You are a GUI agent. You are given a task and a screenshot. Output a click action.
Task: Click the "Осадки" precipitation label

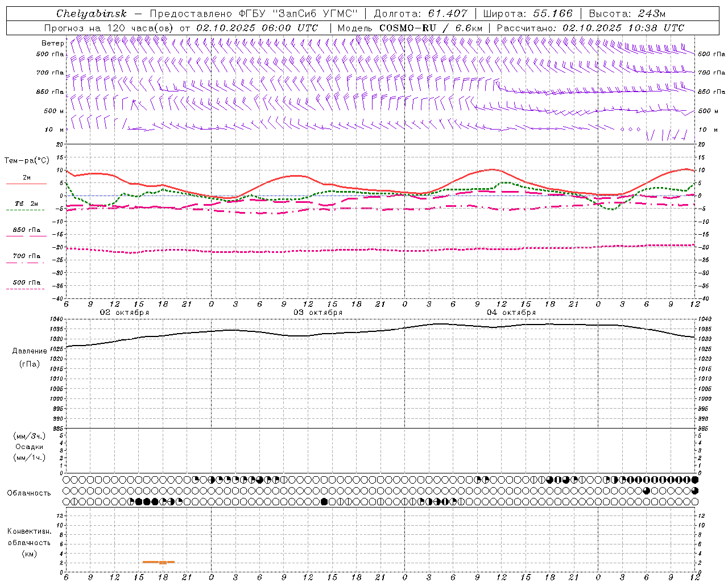pyautogui.click(x=30, y=447)
